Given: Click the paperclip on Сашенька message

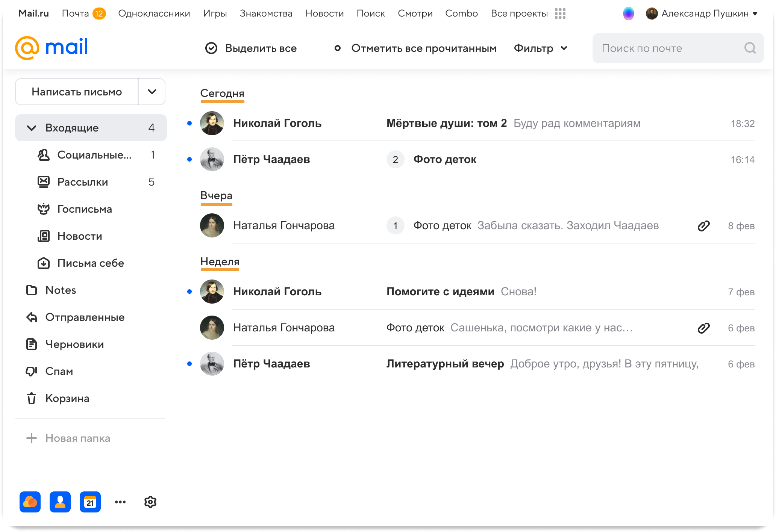Looking at the screenshot, I should coord(703,328).
